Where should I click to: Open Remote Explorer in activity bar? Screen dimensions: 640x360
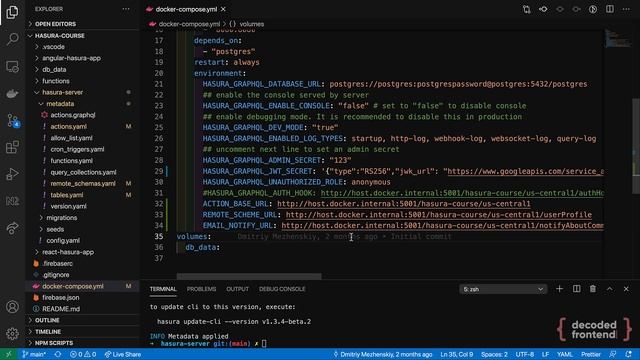point(12,66)
